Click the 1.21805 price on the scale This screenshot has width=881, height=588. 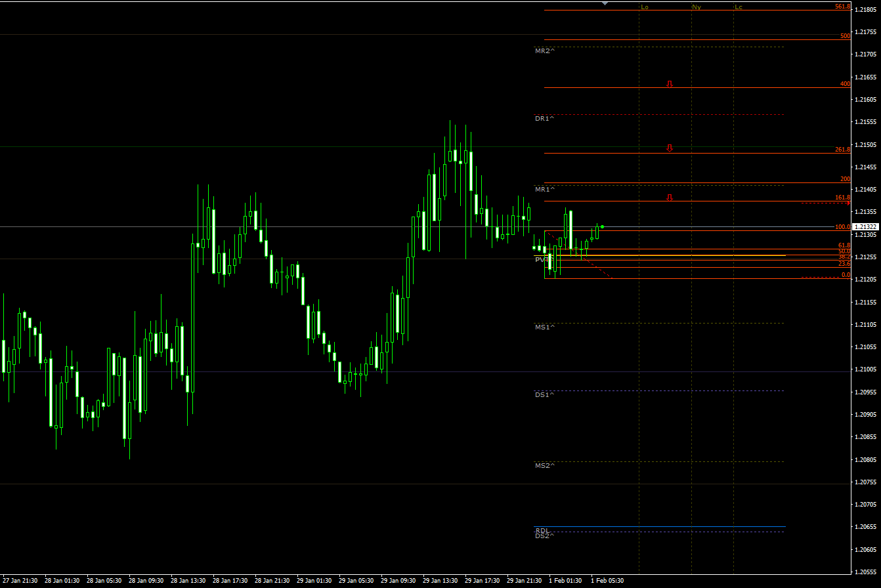pyautogui.click(x=866, y=9)
